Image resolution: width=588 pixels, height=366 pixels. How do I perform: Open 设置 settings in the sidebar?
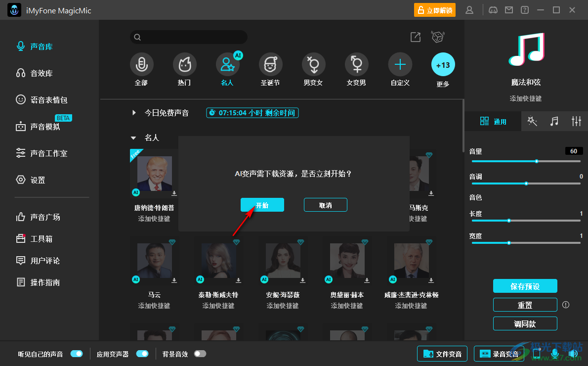point(31,180)
